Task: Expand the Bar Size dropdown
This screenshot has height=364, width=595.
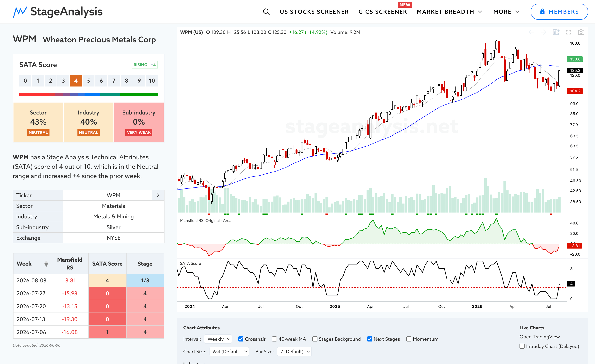Action: (x=294, y=351)
